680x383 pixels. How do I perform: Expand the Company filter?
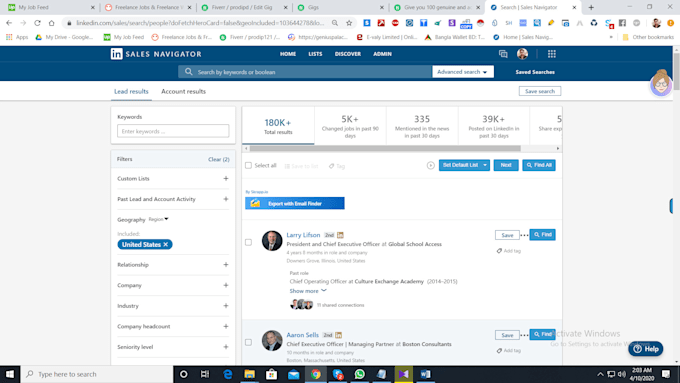[226, 285]
